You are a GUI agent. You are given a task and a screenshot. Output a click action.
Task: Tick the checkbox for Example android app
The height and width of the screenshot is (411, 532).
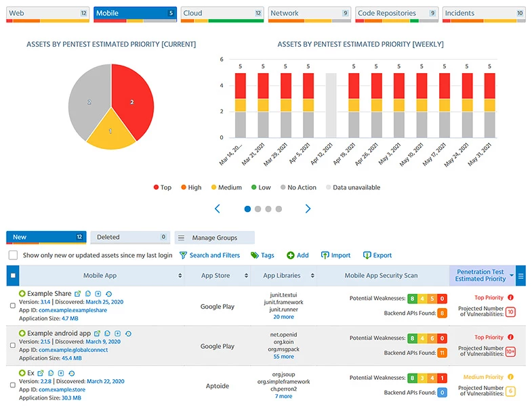click(x=13, y=345)
